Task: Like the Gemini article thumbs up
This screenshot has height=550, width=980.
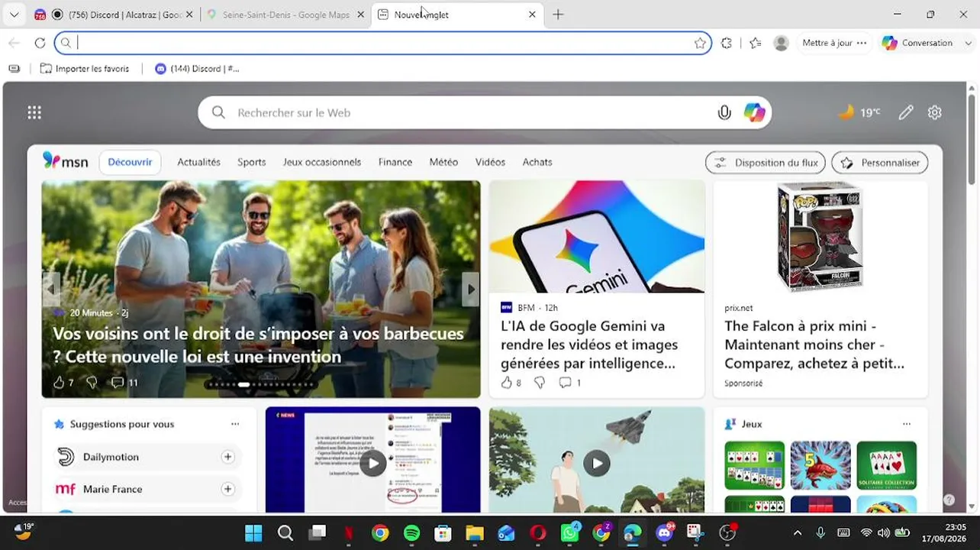Action: pos(506,383)
